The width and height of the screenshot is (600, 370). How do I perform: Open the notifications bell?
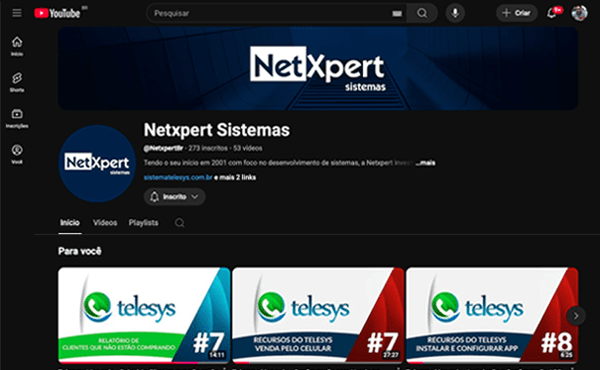coord(552,13)
